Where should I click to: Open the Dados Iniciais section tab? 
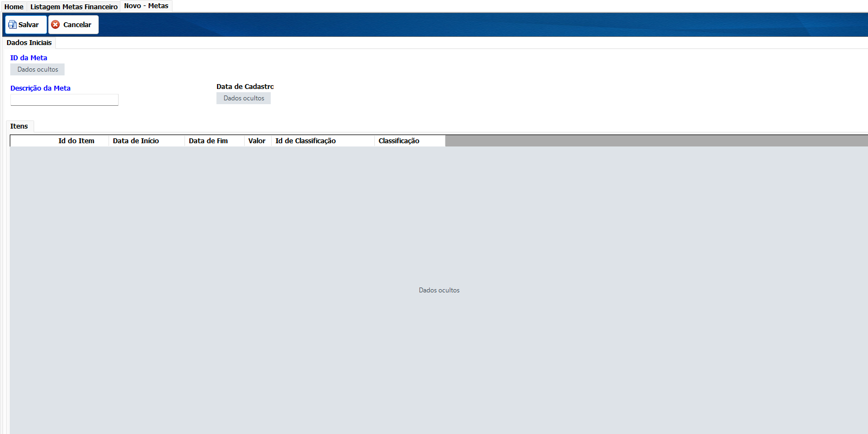pyautogui.click(x=29, y=42)
